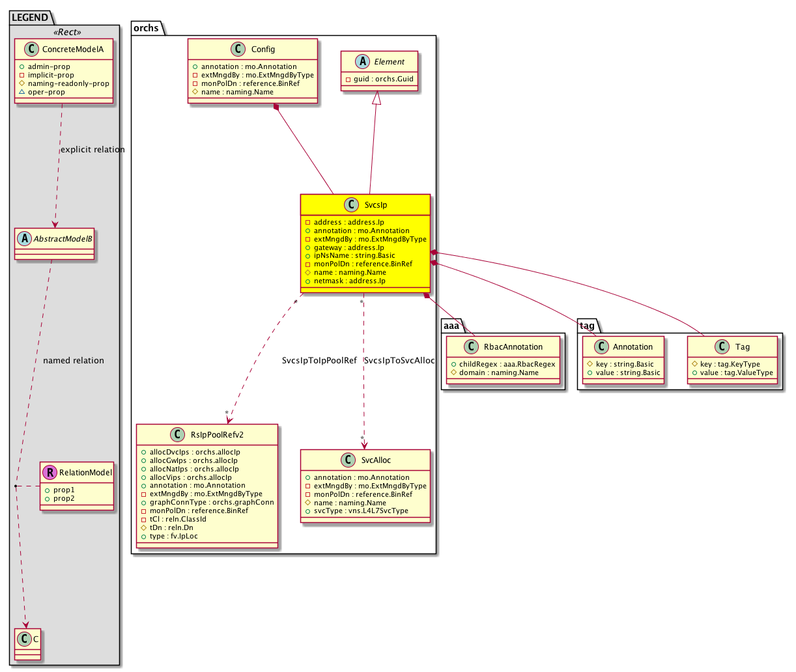Click the tag package tab label

586,325
